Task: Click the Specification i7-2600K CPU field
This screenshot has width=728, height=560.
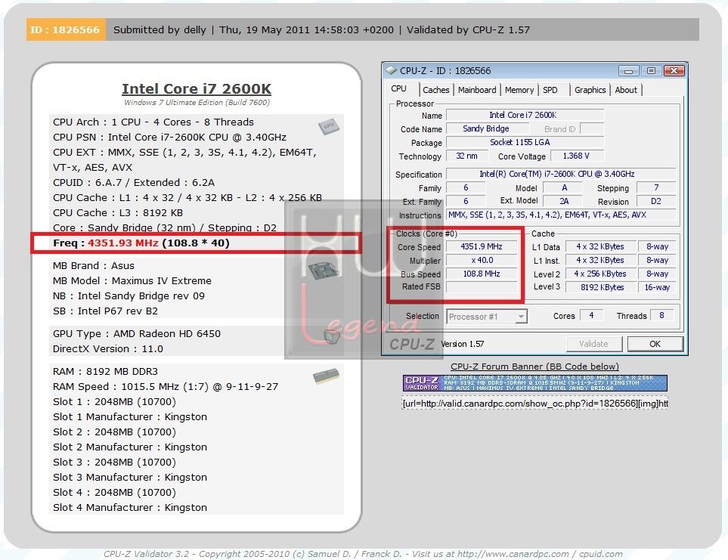Action: (x=561, y=174)
